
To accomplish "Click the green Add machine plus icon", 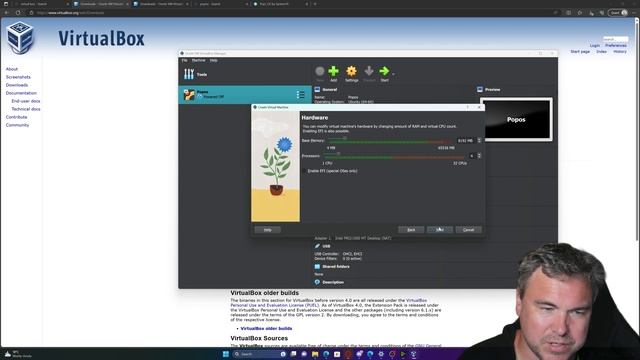I will (333, 71).
